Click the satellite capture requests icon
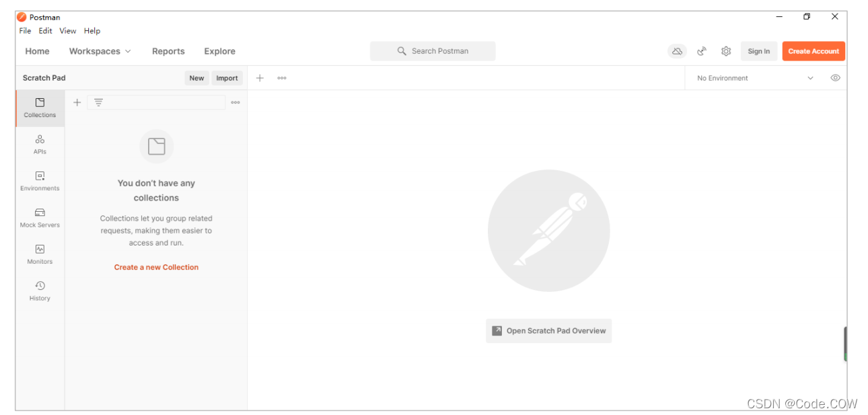Image resolution: width=868 pixels, height=415 pixels. coord(702,51)
